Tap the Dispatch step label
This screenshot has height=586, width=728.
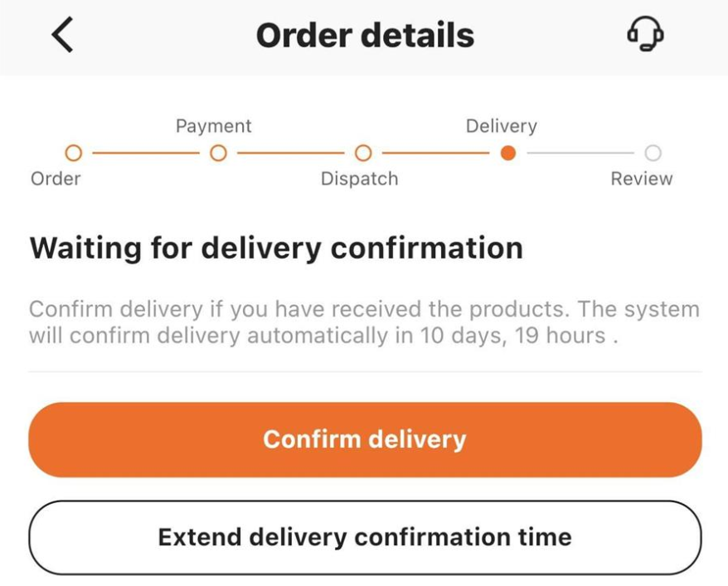[x=359, y=179]
